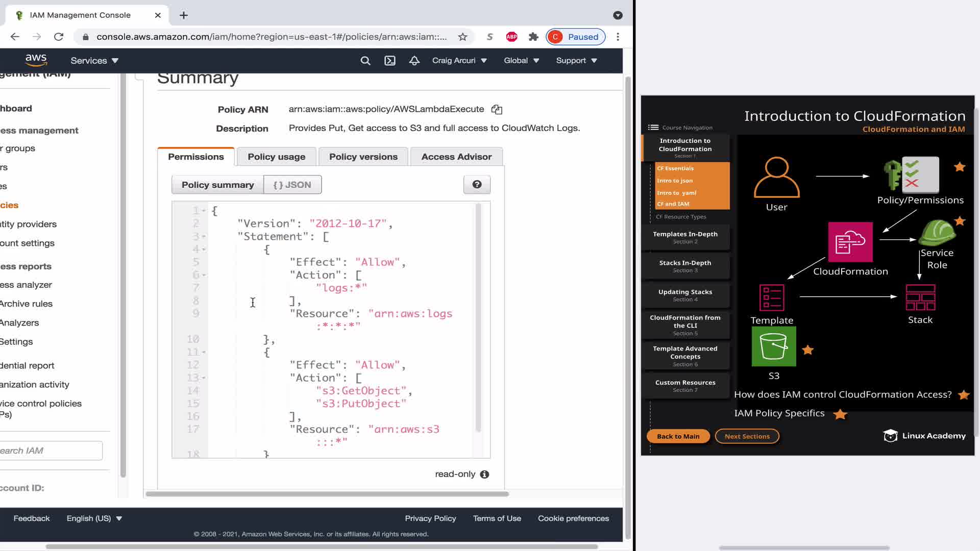The height and width of the screenshot is (551, 980).
Task: Open the browser extensions puzzle icon
Action: [x=533, y=37]
